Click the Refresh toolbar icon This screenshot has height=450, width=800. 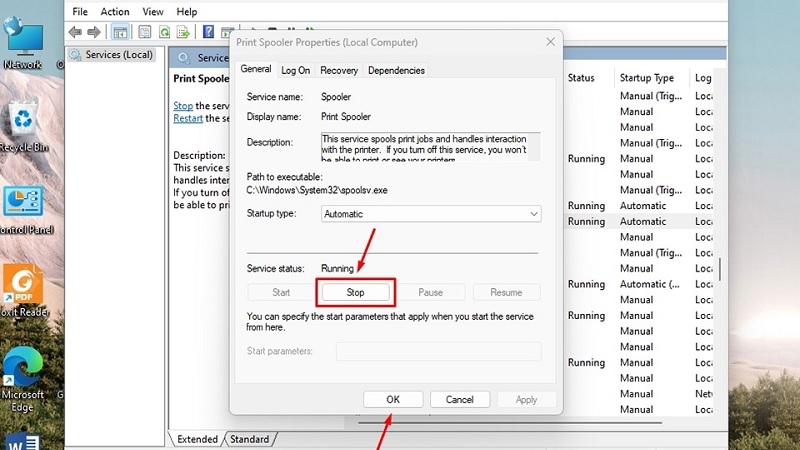coord(164,32)
